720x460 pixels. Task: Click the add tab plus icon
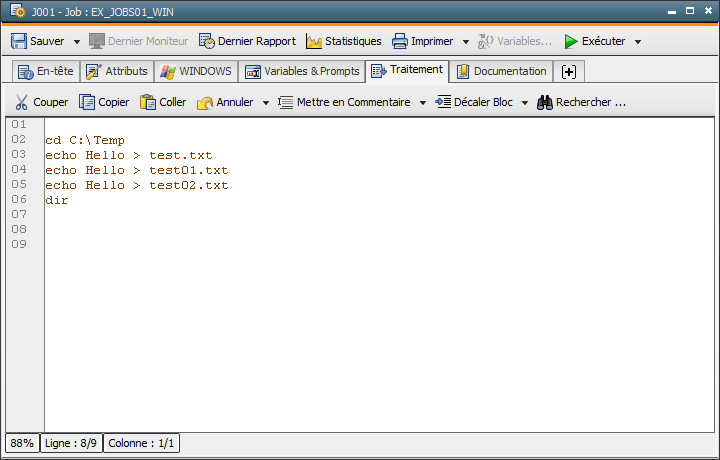[x=569, y=72]
